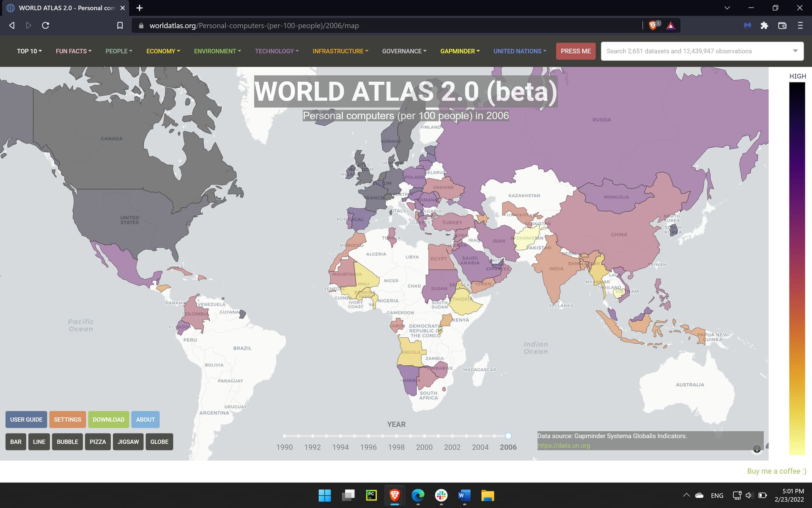
Task: Open the TECHNOLOGY menu
Action: 277,51
